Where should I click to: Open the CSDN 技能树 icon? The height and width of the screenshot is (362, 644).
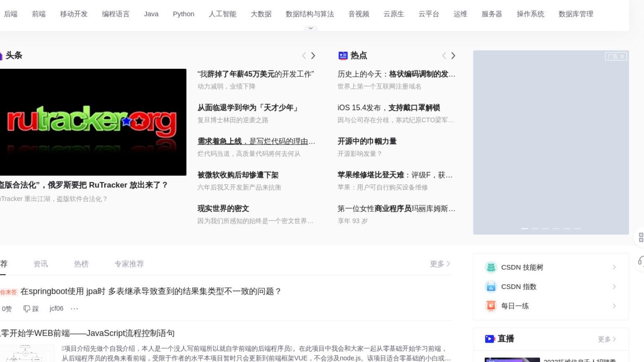[x=491, y=267]
